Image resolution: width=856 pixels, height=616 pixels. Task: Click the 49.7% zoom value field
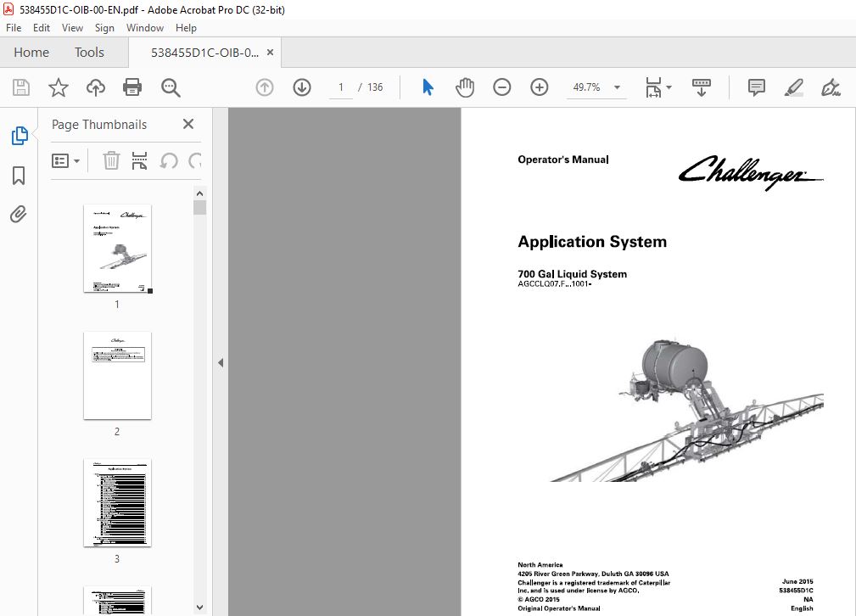587,87
